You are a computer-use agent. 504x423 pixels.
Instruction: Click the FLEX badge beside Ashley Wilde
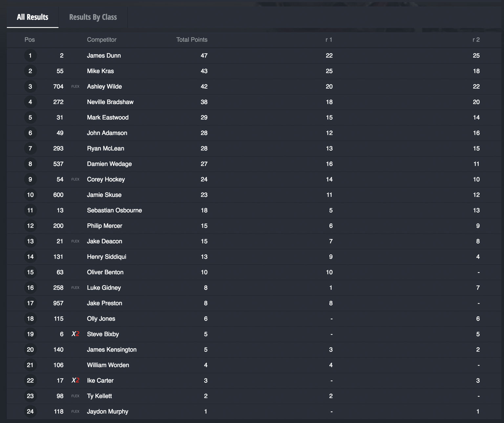pos(75,87)
